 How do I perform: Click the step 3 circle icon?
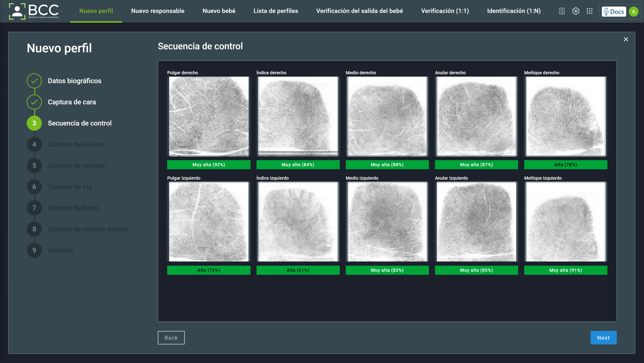(x=34, y=123)
